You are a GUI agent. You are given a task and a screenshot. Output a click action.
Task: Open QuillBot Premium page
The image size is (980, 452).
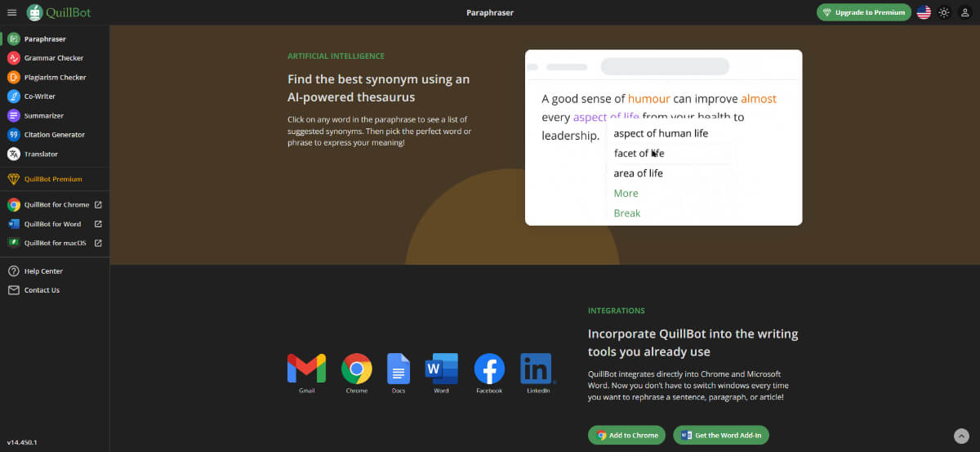pyautogui.click(x=55, y=179)
